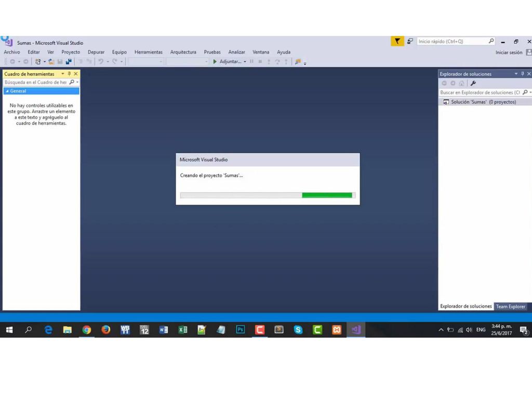Click the New Project toolbar icon
The width and height of the screenshot is (532, 399).
point(38,61)
